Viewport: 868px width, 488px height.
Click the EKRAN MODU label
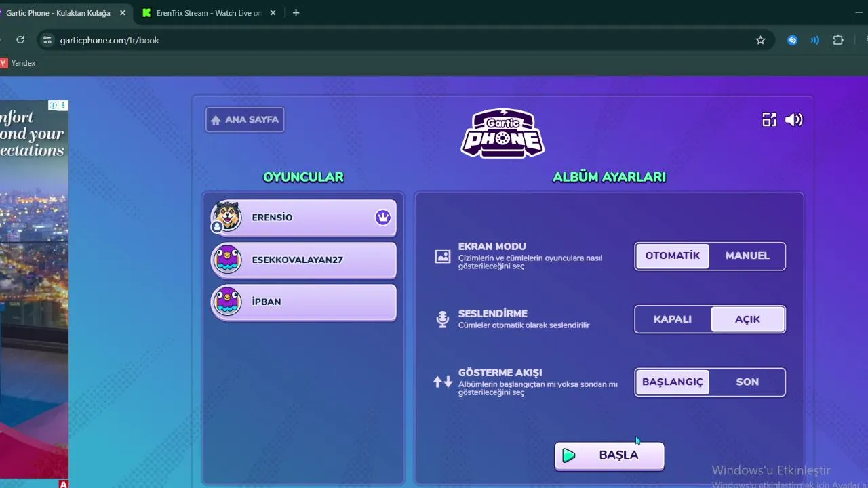492,247
